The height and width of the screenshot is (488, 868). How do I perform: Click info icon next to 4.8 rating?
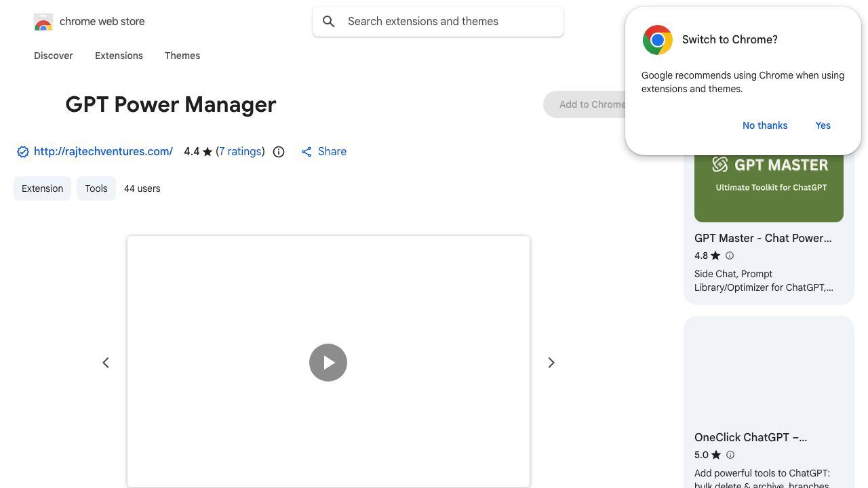730,256
